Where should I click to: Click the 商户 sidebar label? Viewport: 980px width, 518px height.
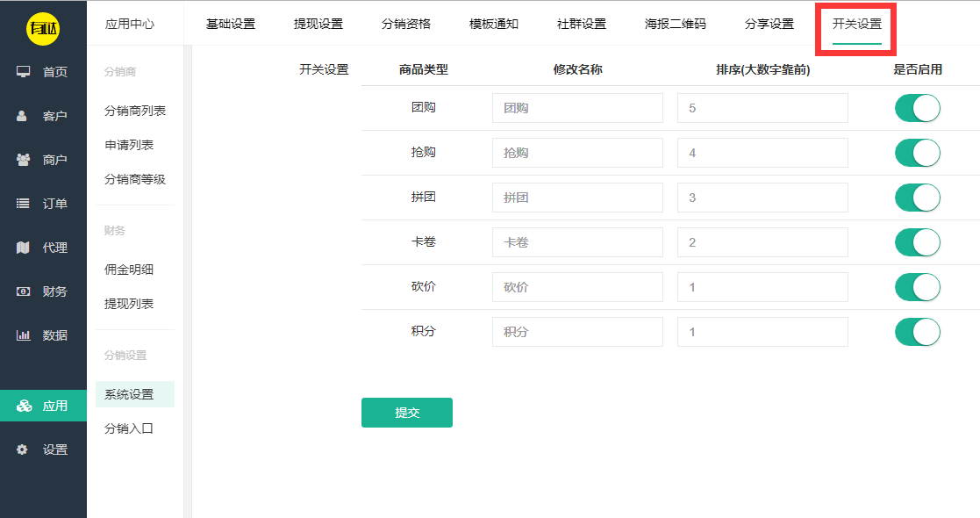[x=55, y=160]
